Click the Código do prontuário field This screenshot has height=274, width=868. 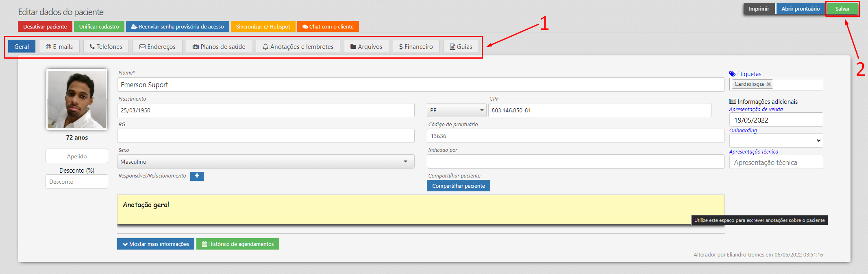[x=576, y=136]
